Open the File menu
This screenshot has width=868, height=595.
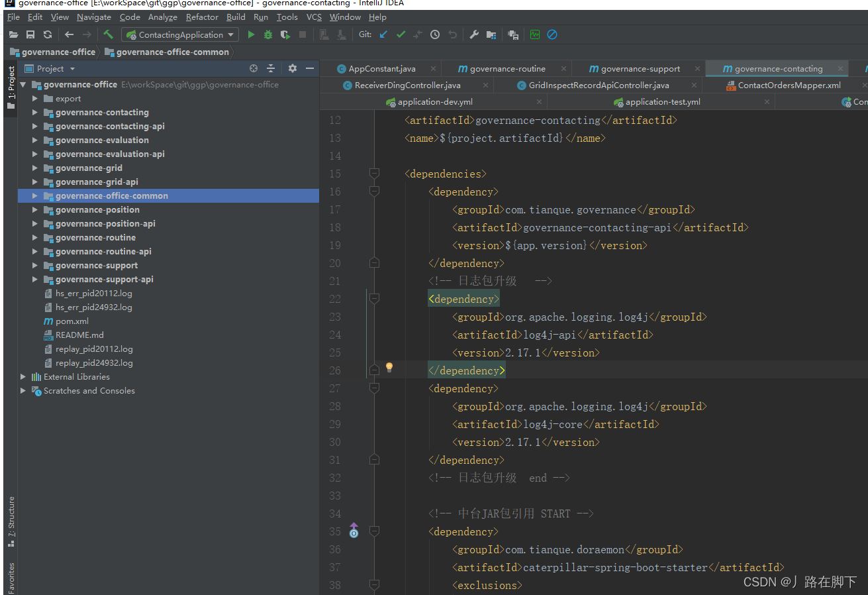click(x=13, y=17)
